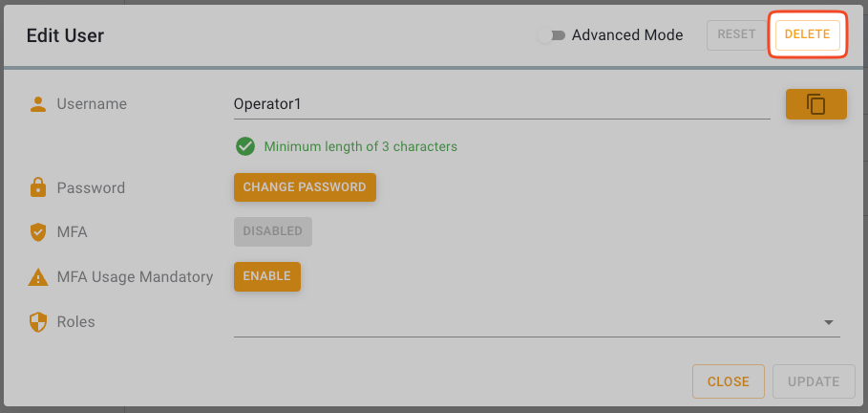
Task: Click the warning triangle MFA Mandatory icon
Action: pos(38,277)
